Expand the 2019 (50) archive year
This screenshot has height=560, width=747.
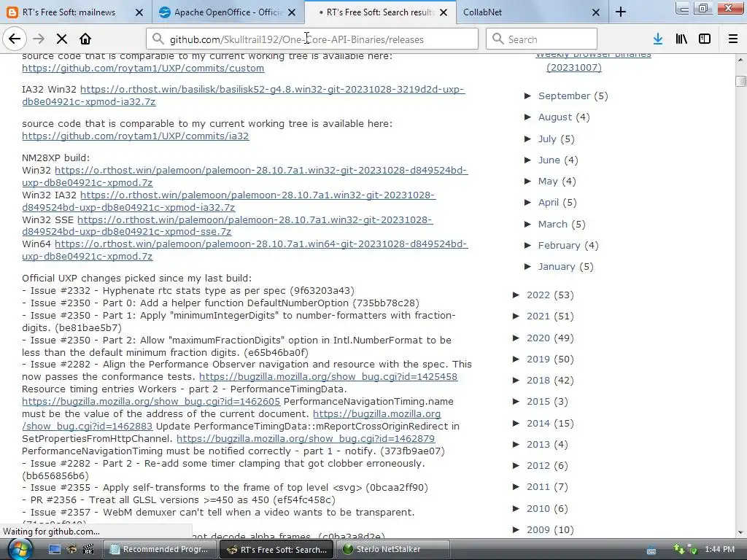[516, 359]
